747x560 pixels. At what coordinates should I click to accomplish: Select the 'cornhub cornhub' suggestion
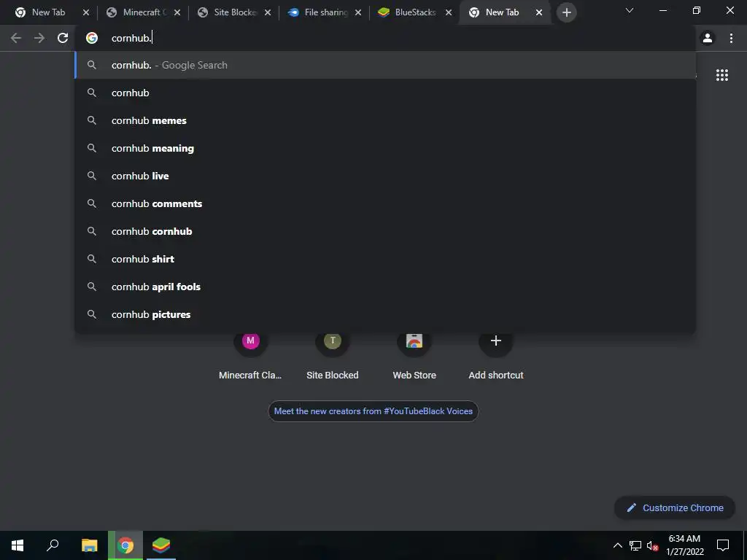[x=385, y=231]
